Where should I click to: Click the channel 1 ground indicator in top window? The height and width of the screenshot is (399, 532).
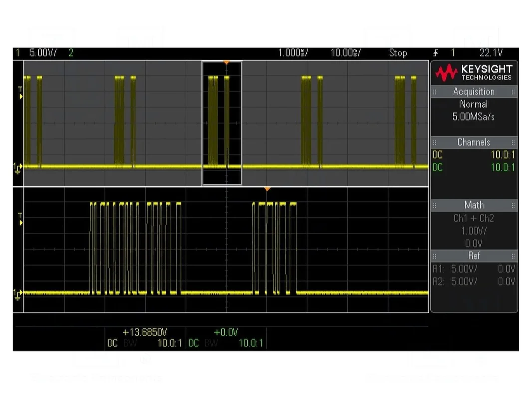click(18, 168)
